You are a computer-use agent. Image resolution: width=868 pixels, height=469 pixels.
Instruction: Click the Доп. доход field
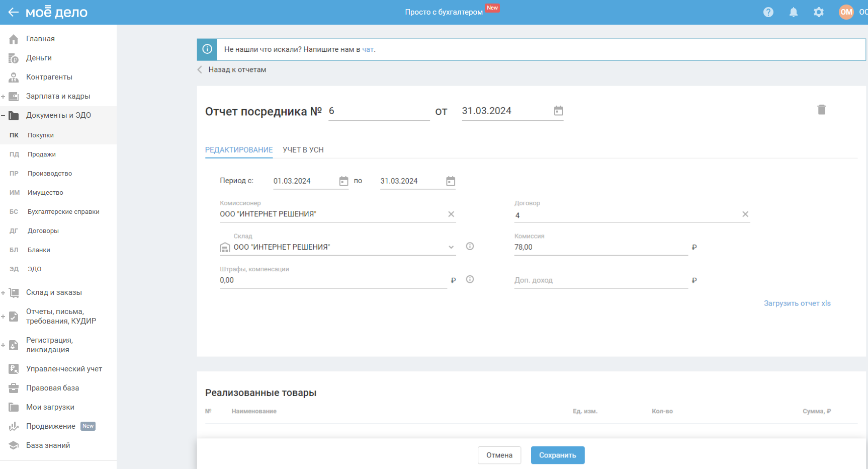point(601,280)
